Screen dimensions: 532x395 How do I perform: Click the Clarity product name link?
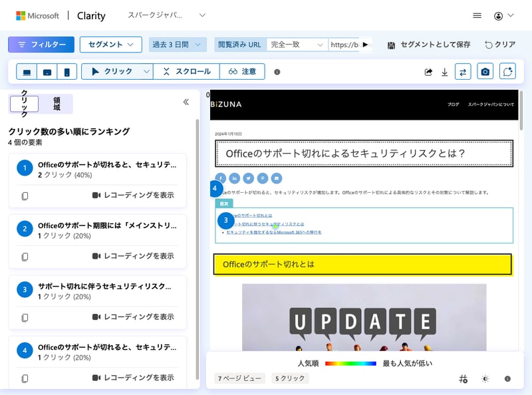[x=91, y=15]
